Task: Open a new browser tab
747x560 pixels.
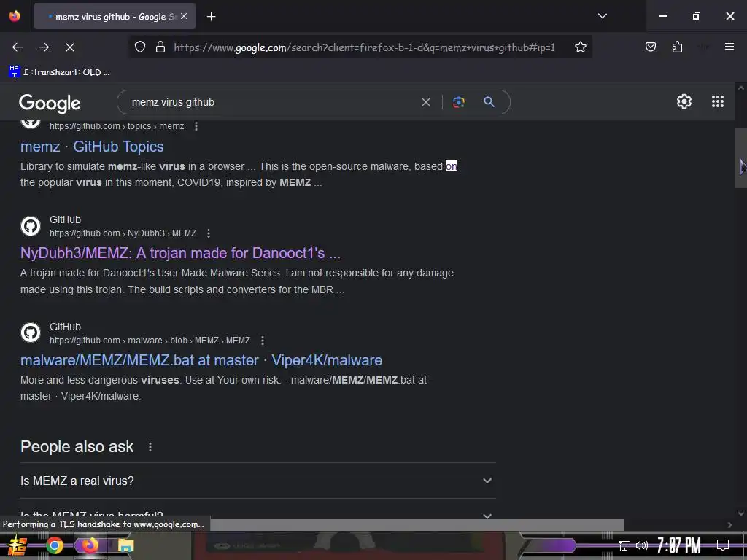Action: coord(211,17)
